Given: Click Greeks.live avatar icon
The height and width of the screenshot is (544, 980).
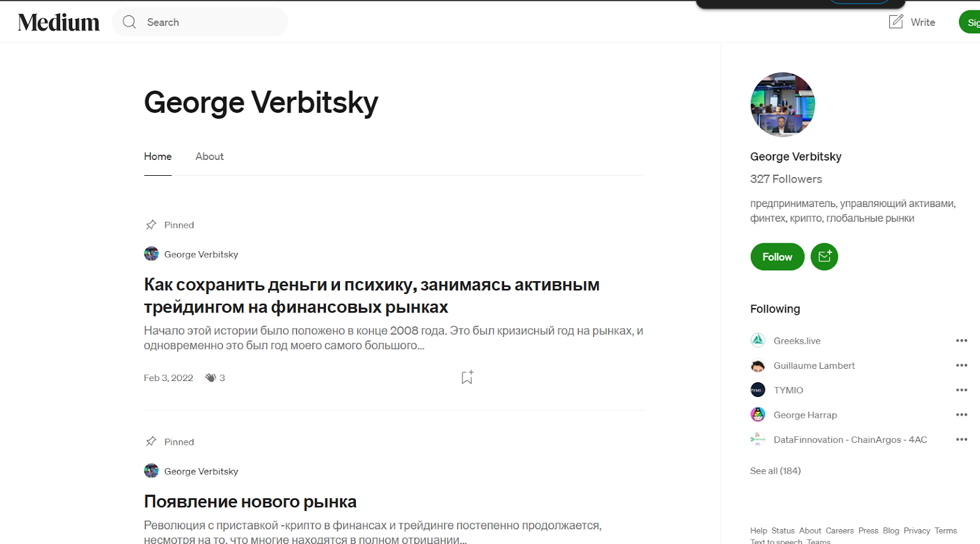Looking at the screenshot, I should tap(758, 340).
